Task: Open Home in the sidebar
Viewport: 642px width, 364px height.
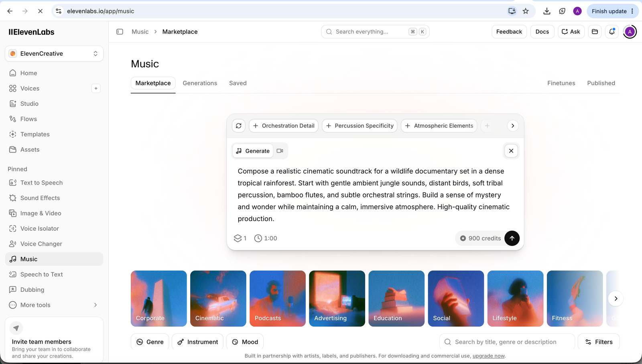Action: (x=54, y=73)
